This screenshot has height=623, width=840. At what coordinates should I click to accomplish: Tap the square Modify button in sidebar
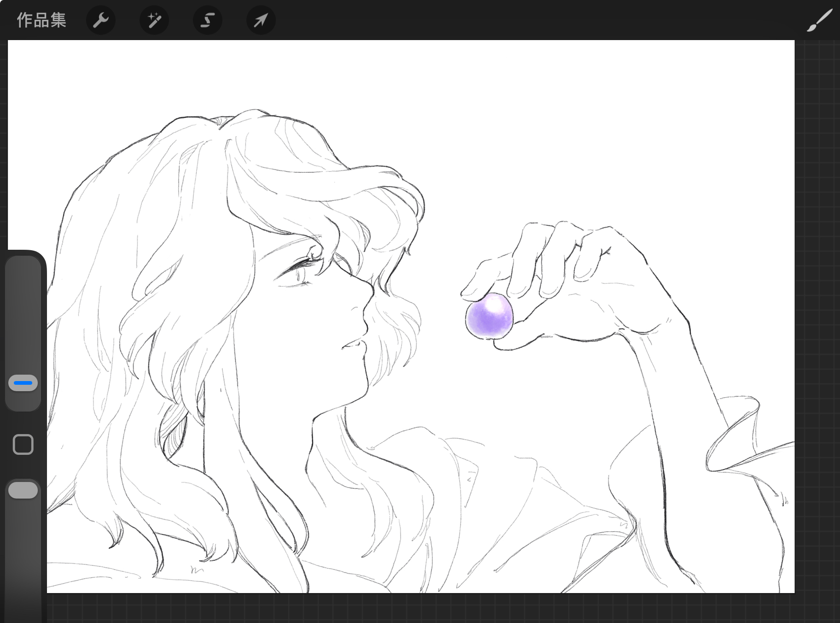pyautogui.click(x=23, y=445)
